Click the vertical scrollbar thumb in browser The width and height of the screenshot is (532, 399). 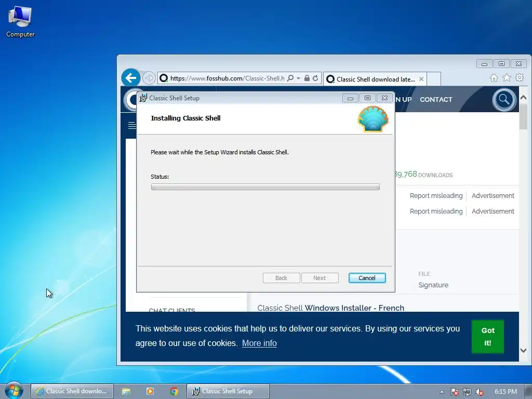coord(523,116)
